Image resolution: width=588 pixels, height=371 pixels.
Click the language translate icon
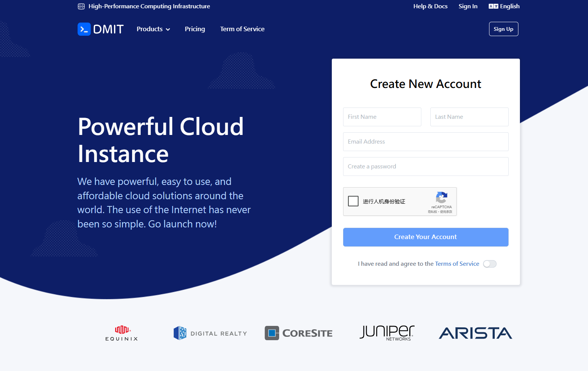(x=493, y=6)
